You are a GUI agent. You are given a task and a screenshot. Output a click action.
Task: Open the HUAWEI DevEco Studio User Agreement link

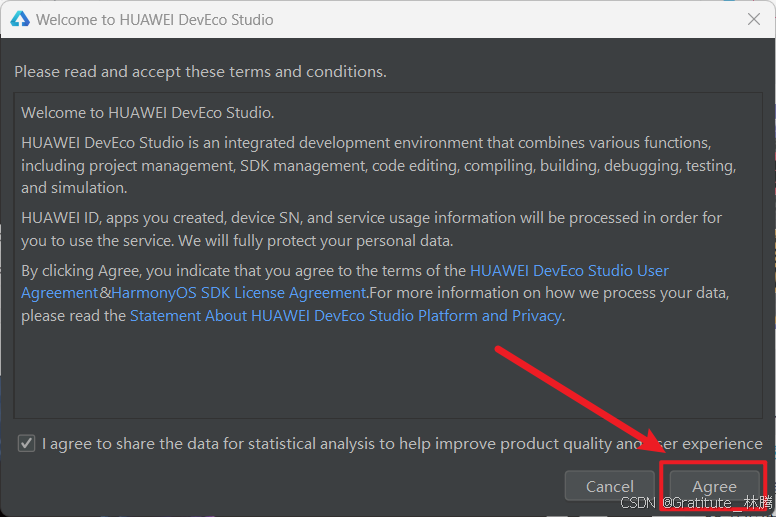[569, 271]
